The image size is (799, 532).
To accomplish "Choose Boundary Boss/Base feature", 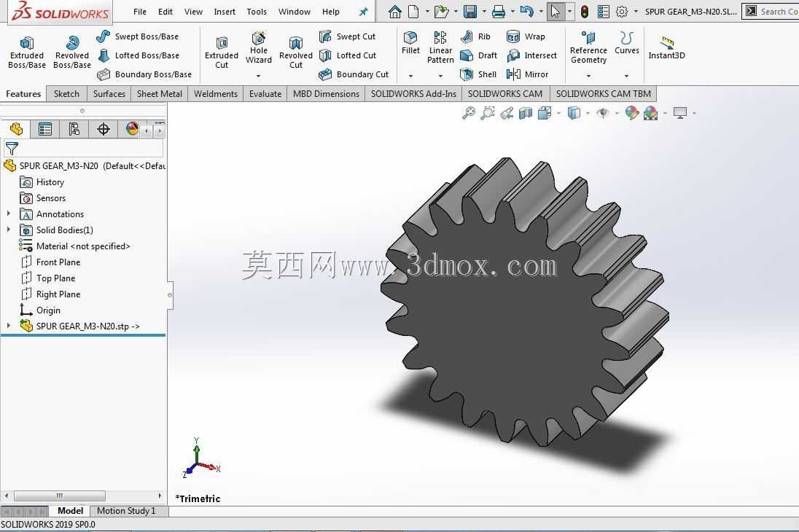I will [144, 74].
